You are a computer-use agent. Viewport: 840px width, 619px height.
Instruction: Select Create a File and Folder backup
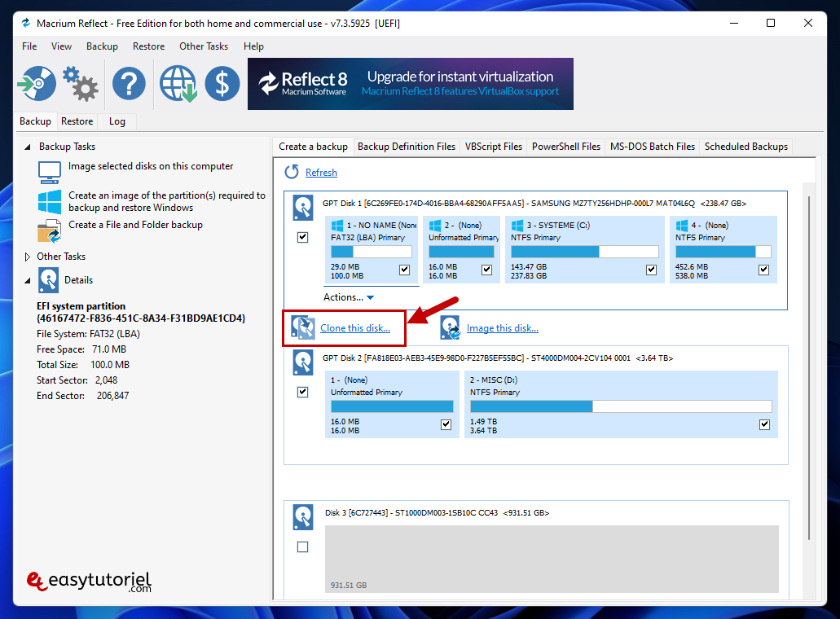(135, 225)
